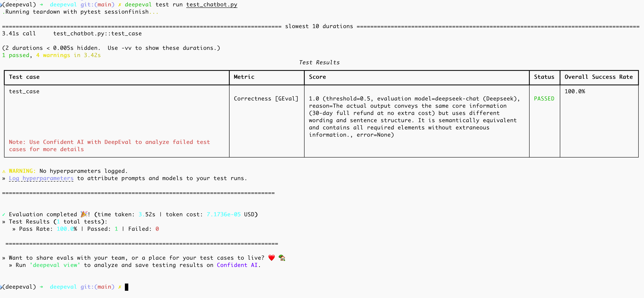Click 'No hyperparameters logged.' message

[x=84, y=171]
